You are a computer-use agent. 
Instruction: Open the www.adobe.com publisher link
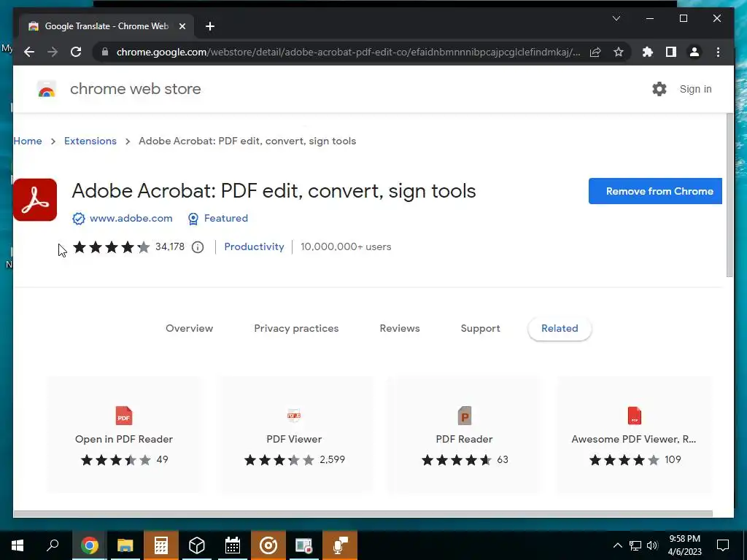(x=131, y=218)
